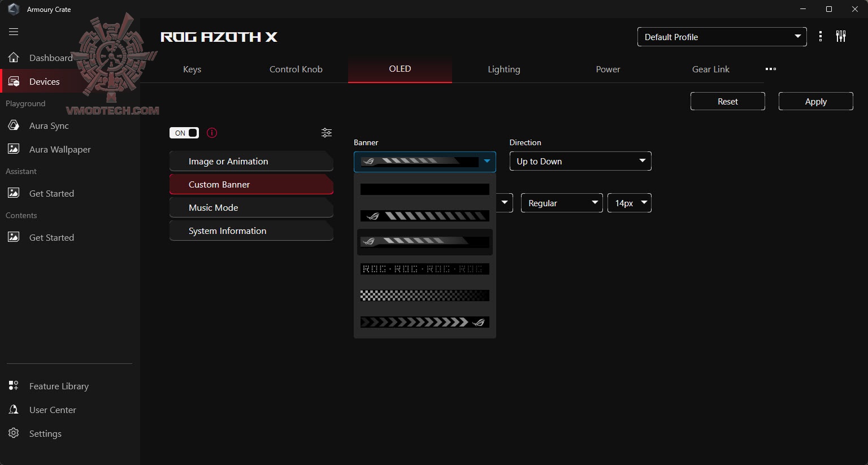Open Dashboard in the sidebar
868x465 pixels.
51,58
